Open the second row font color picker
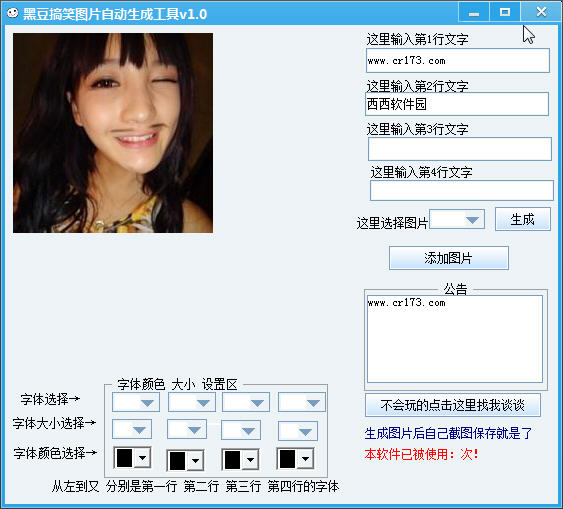563x509 pixels. 185,461
